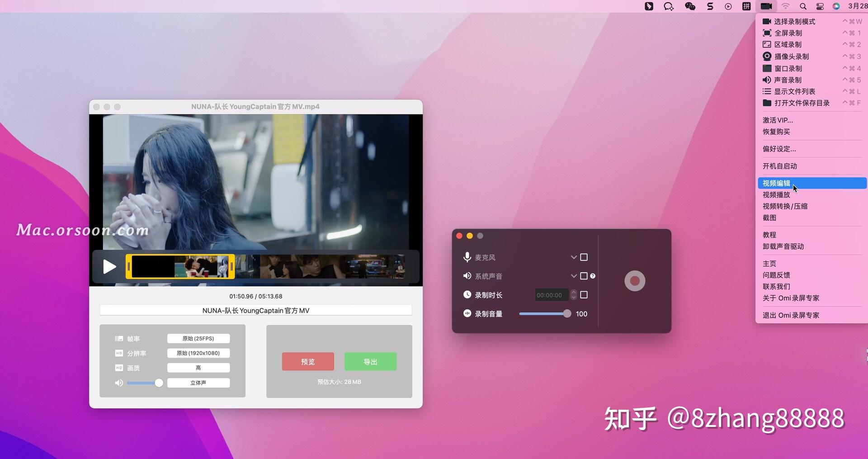Click the green 导出 button

tap(370, 361)
